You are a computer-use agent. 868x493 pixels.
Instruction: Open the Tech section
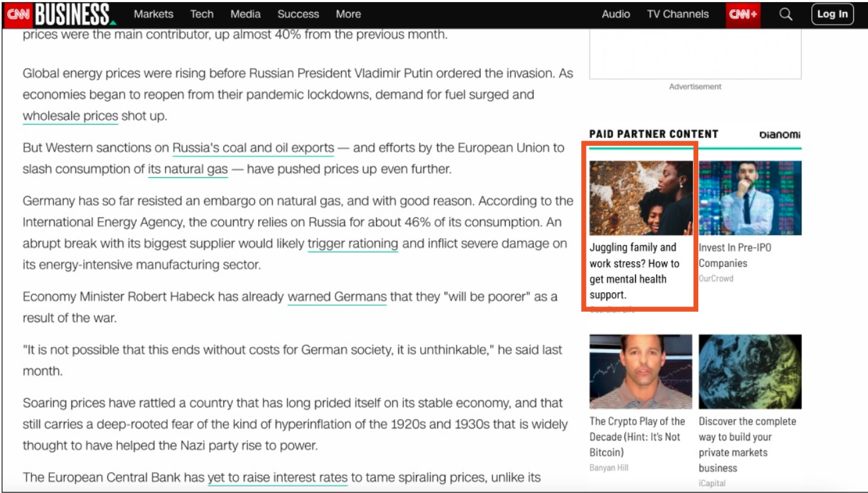tap(202, 14)
